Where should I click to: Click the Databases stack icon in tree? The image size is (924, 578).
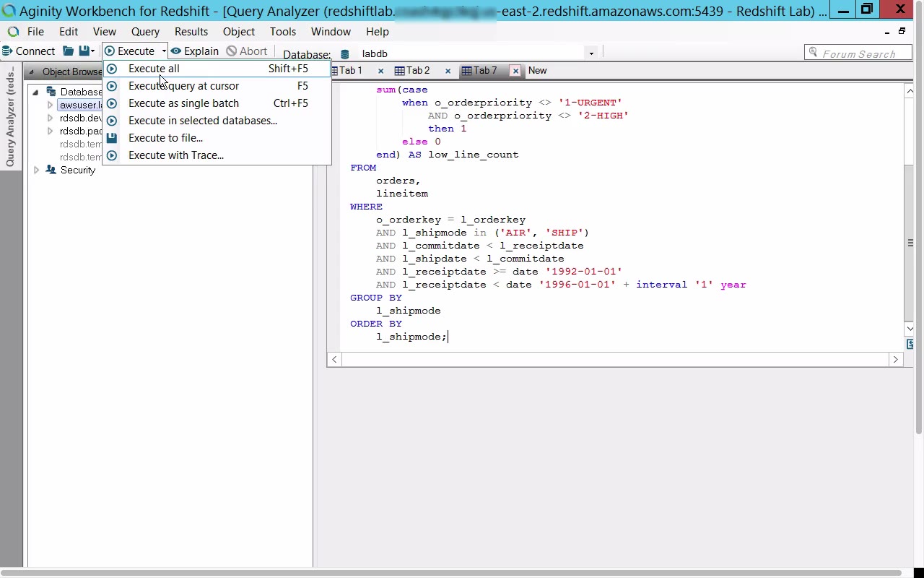pyautogui.click(x=51, y=92)
